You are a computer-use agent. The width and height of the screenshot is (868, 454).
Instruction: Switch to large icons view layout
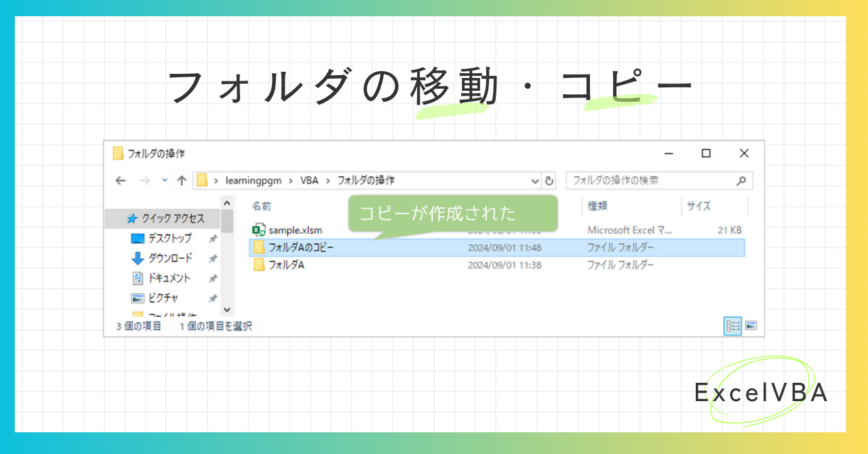click(751, 326)
